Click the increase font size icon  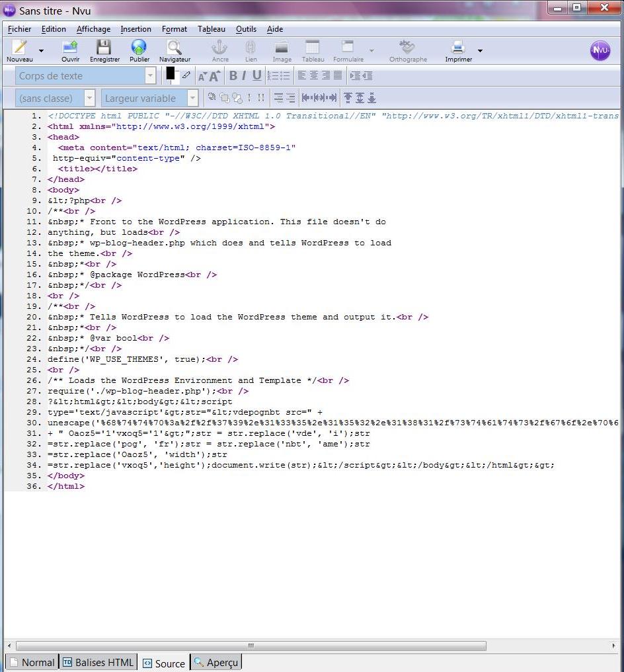point(215,76)
